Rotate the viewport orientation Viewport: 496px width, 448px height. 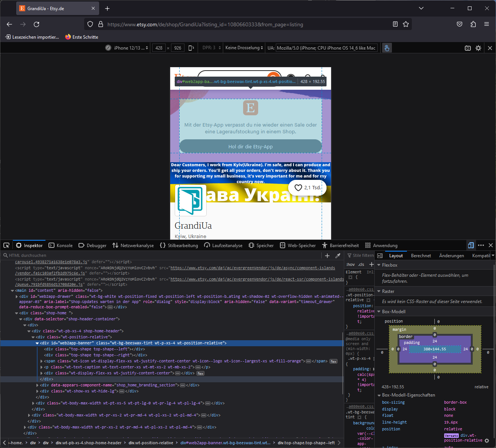click(x=191, y=48)
